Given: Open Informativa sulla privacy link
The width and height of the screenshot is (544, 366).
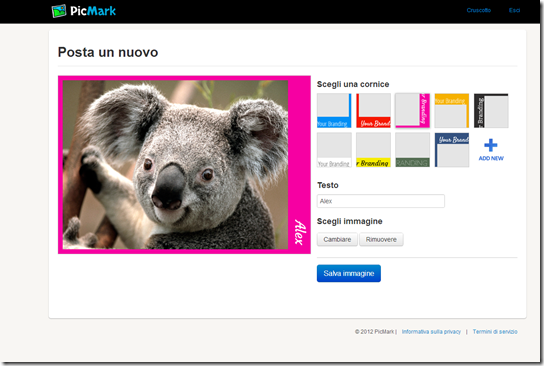Looking at the screenshot, I should [x=431, y=332].
